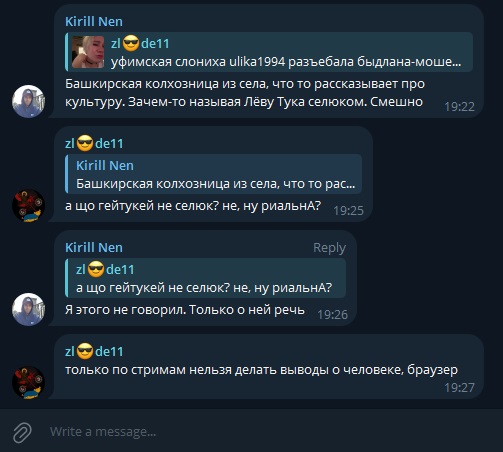Jump to quoted 'Башкирская колхозница из села' reply
This screenshot has width=503, height=452.
(214, 174)
